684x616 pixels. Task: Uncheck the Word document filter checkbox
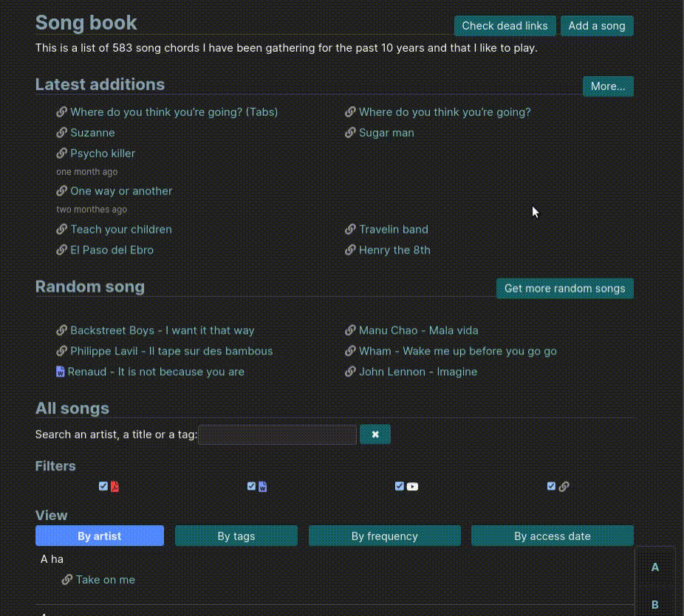[251, 486]
